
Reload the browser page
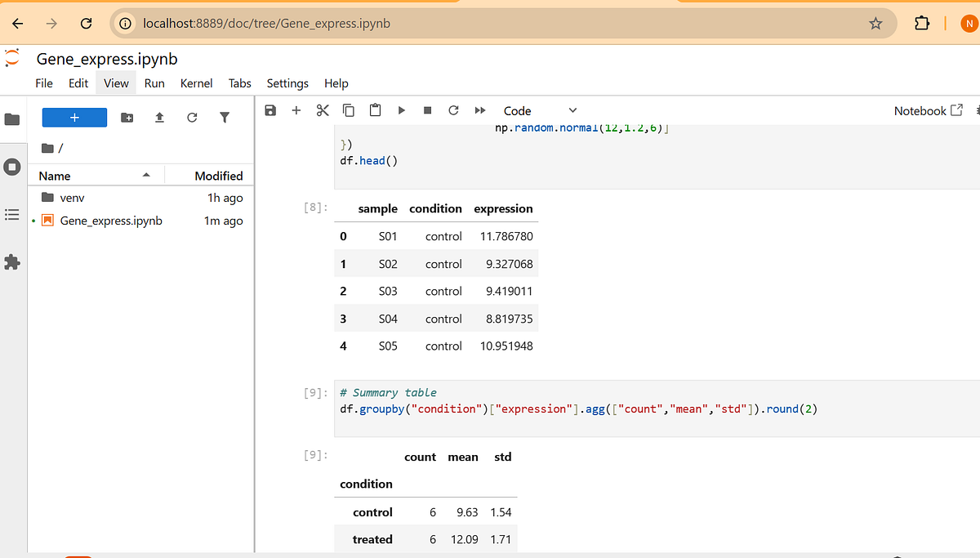[x=86, y=24]
